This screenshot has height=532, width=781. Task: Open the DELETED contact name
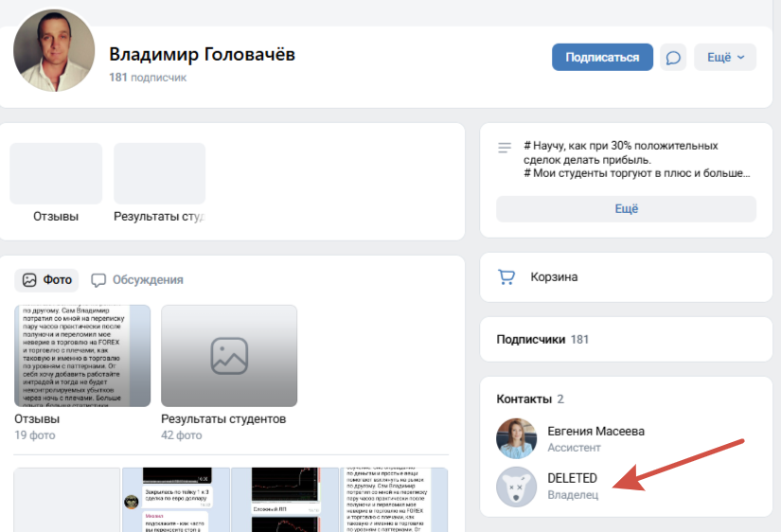(573, 478)
